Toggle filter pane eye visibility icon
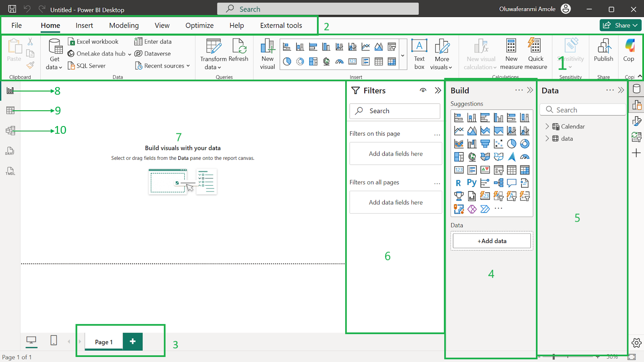 coord(423,90)
